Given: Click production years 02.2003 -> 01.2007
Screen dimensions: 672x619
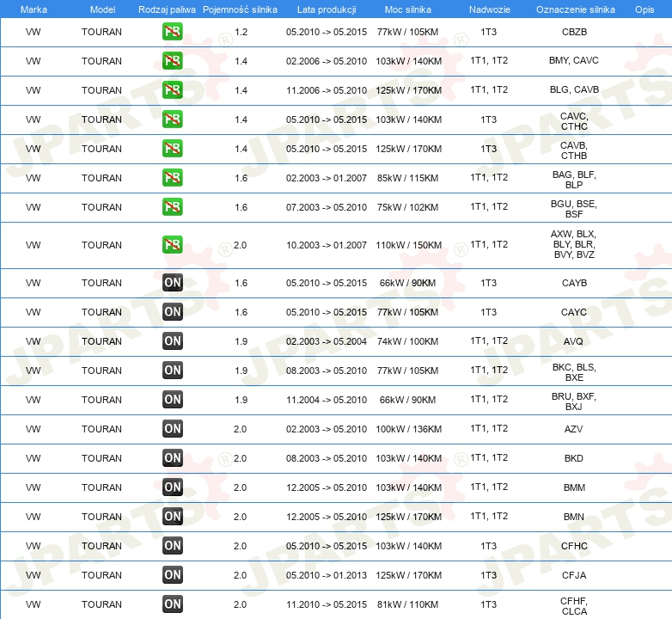Looking at the screenshot, I should 327,177.
